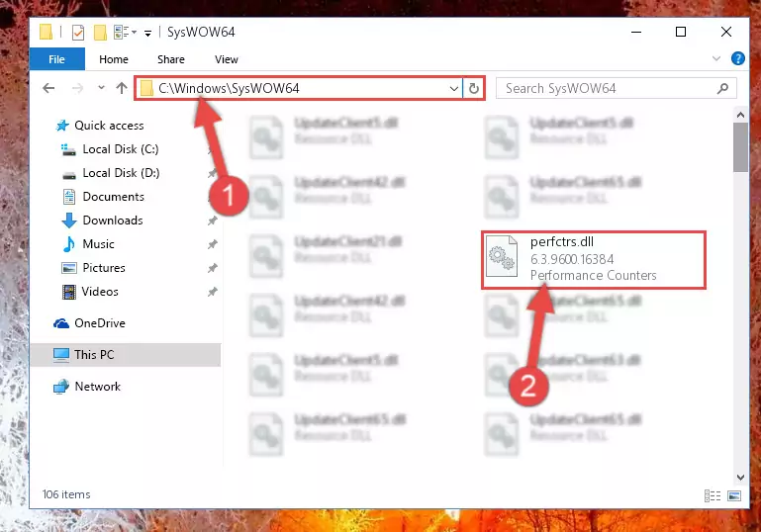Image resolution: width=761 pixels, height=532 pixels.
Task: Open the Home ribbon tab
Action: tap(114, 59)
